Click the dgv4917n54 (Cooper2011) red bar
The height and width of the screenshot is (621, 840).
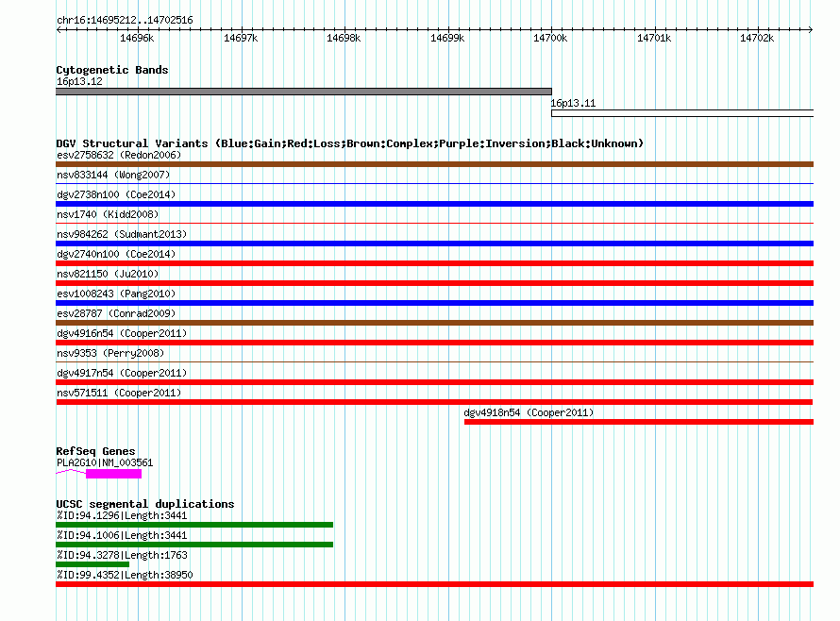434,382
